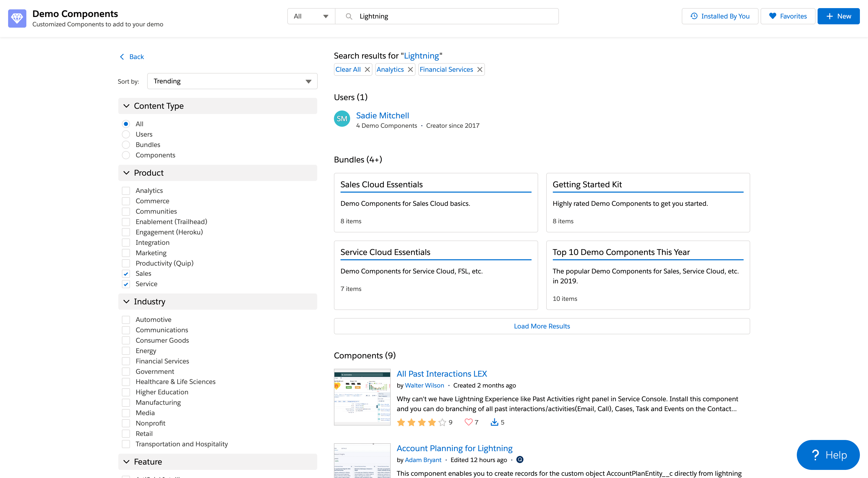Click the All Past Interactions LEX thumbnail
Screen dimensions: 868x478
coord(362,397)
